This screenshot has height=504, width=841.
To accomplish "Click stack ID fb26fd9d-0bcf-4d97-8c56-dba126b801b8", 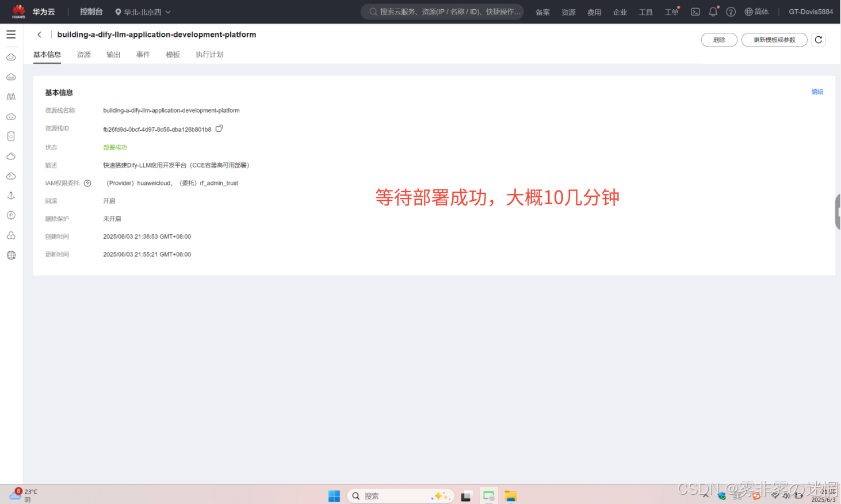I will (x=157, y=129).
